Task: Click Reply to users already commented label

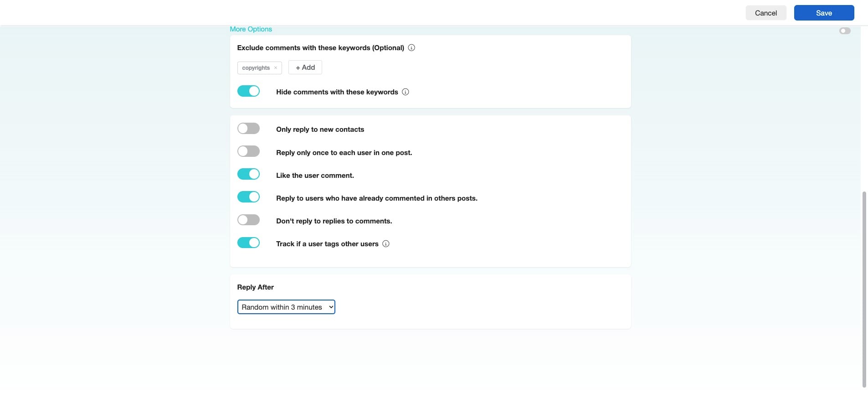Action: click(377, 198)
